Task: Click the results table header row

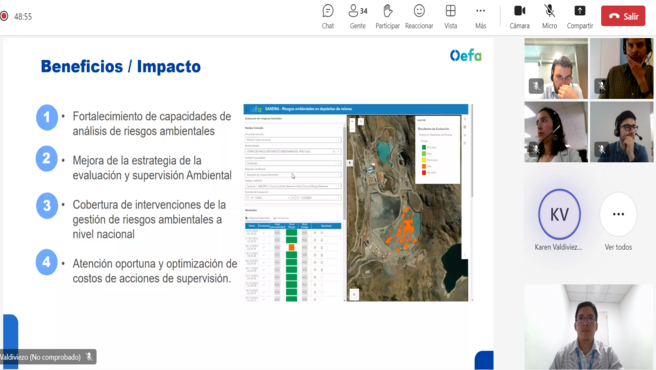Action: tap(293, 226)
